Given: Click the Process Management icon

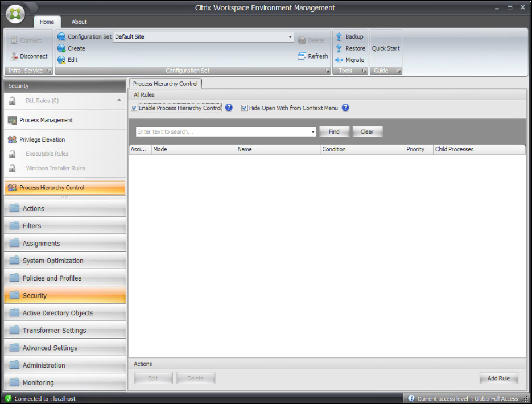Looking at the screenshot, I should click(12, 120).
